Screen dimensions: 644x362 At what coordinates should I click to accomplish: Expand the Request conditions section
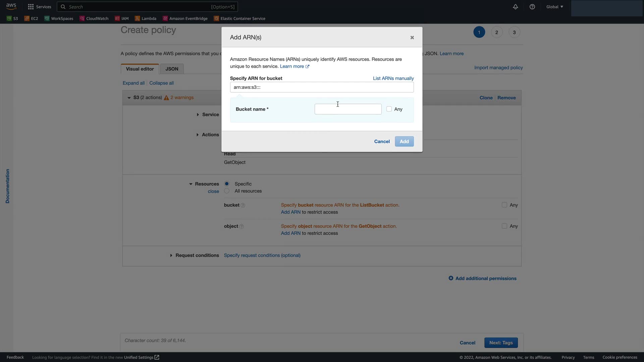click(x=171, y=255)
